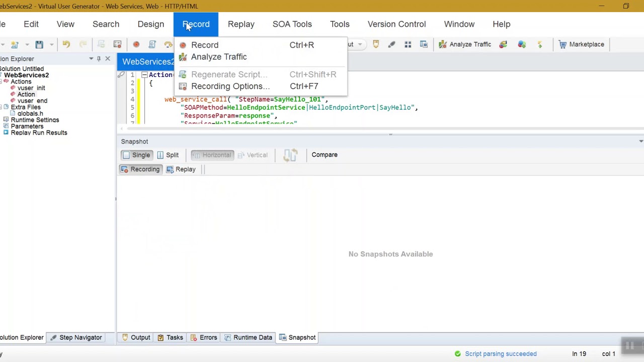This screenshot has height=362, width=644.
Task: Open Parameters in Solution Explorer
Action: click(x=27, y=126)
